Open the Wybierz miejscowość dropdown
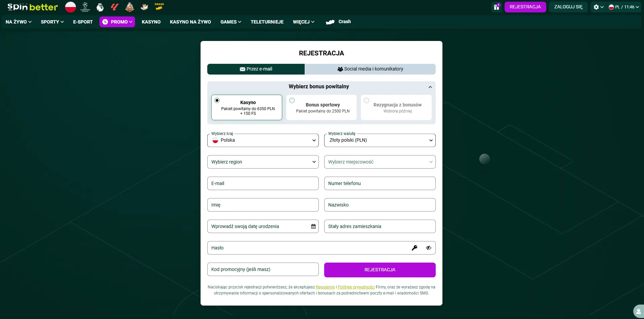Image resolution: width=644 pixels, height=319 pixels. 379,162
